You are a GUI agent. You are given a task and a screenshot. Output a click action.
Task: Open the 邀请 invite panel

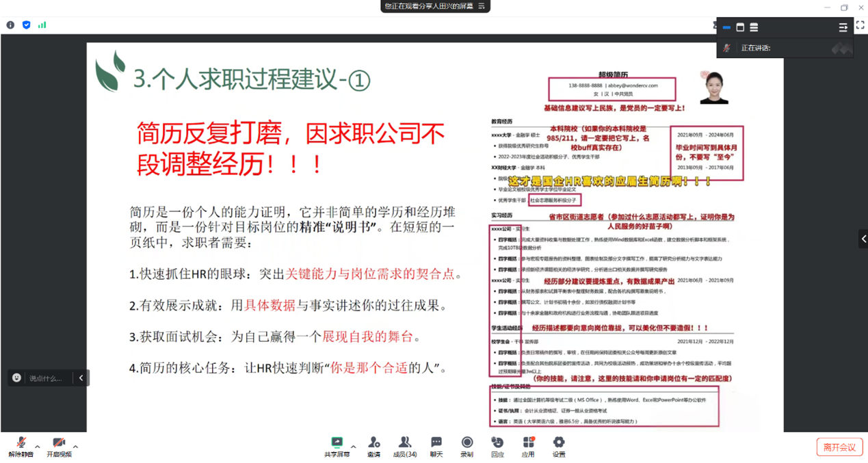point(373,447)
